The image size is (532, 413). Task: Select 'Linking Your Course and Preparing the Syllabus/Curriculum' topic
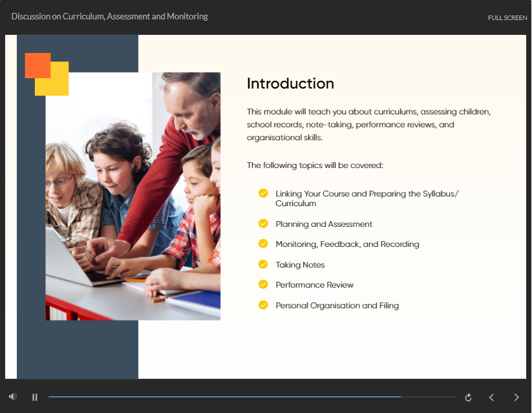point(367,198)
